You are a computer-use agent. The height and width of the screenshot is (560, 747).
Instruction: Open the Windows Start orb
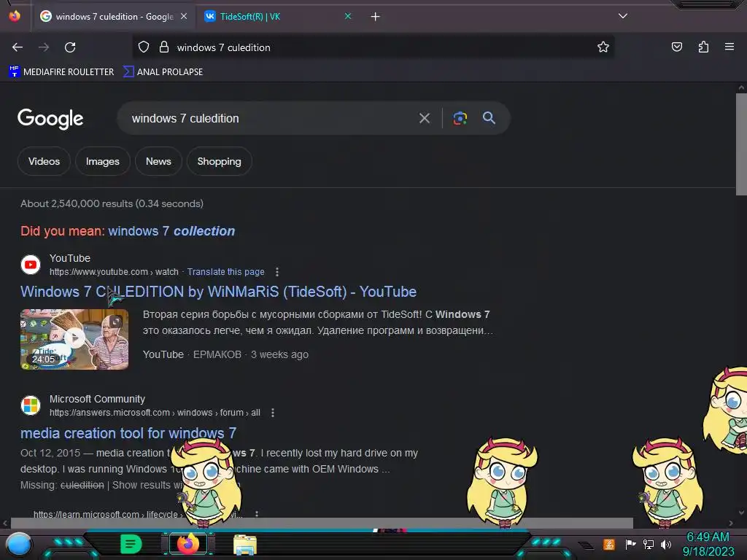tap(19, 544)
